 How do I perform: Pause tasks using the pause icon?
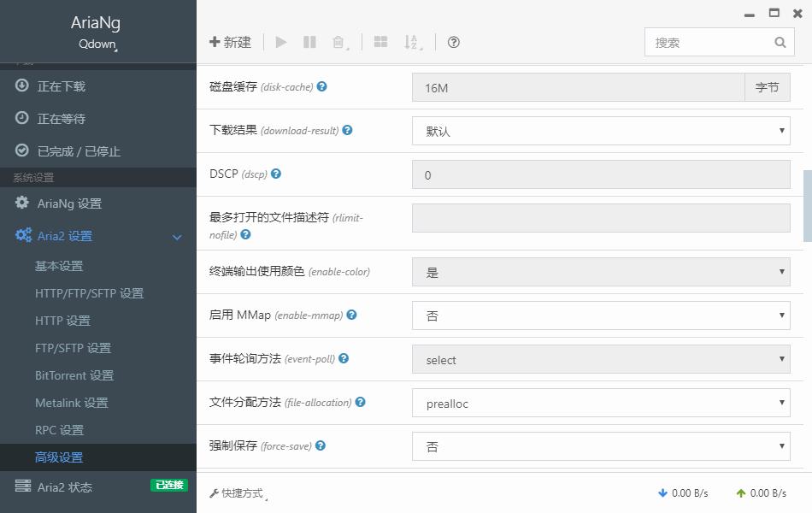[x=309, y=42]
